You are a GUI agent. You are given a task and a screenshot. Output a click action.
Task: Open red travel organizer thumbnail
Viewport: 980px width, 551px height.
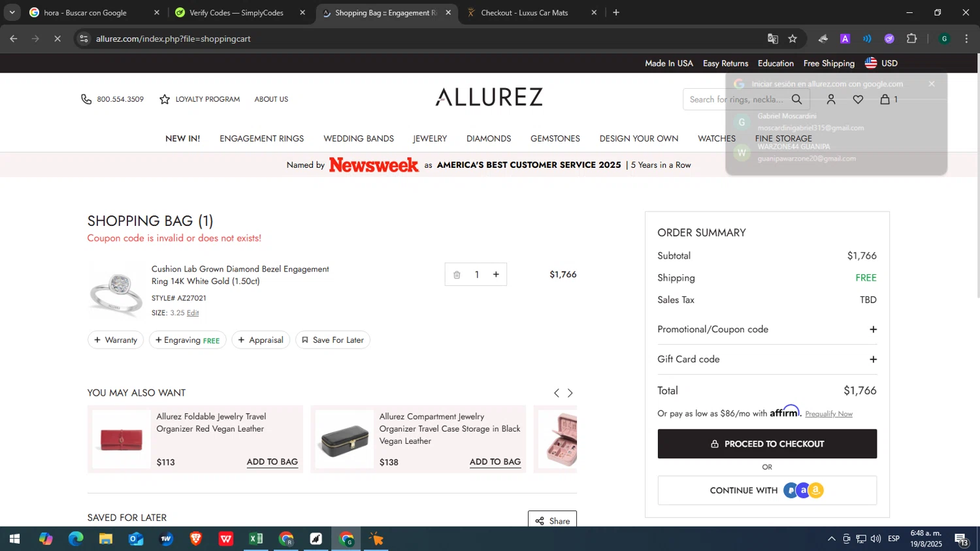122,439
